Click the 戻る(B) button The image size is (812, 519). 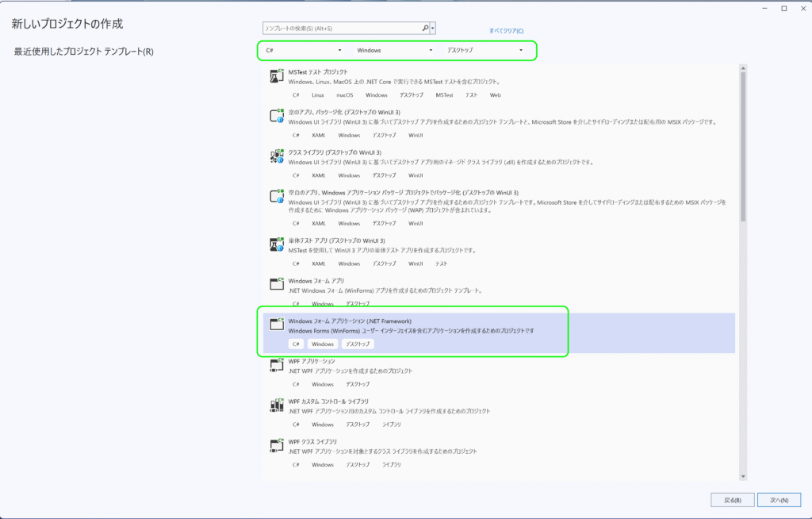click(732, 500)
